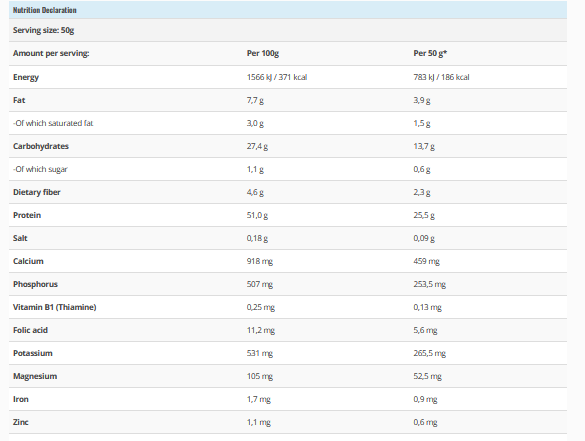Screen dimensions: 585x441
Task: Select the Dietary fiber row label
Action: click(x=37, y=192)
